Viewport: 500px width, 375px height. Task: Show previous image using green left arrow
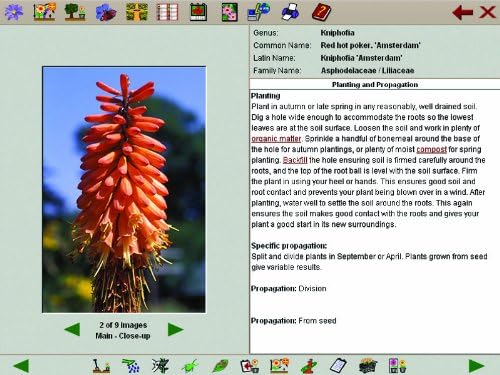[72, 330]
